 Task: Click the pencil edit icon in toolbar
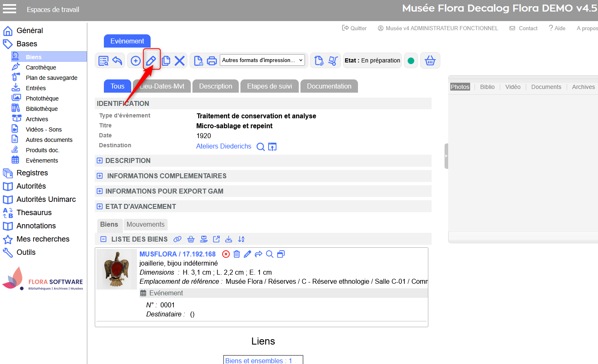(151, 61)
